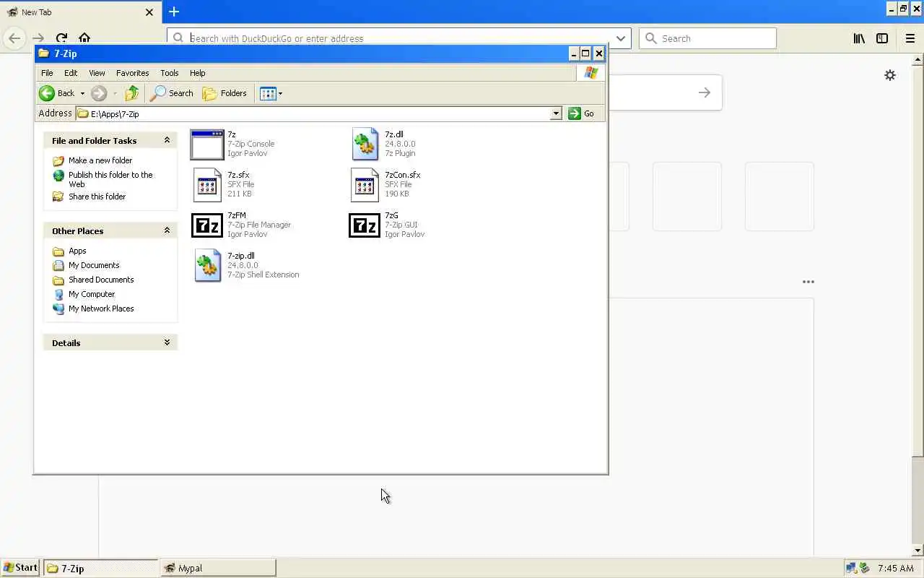The image size is (924, 578).
Task: Reload the page in Mypal browser
Action: pos(61,38)
